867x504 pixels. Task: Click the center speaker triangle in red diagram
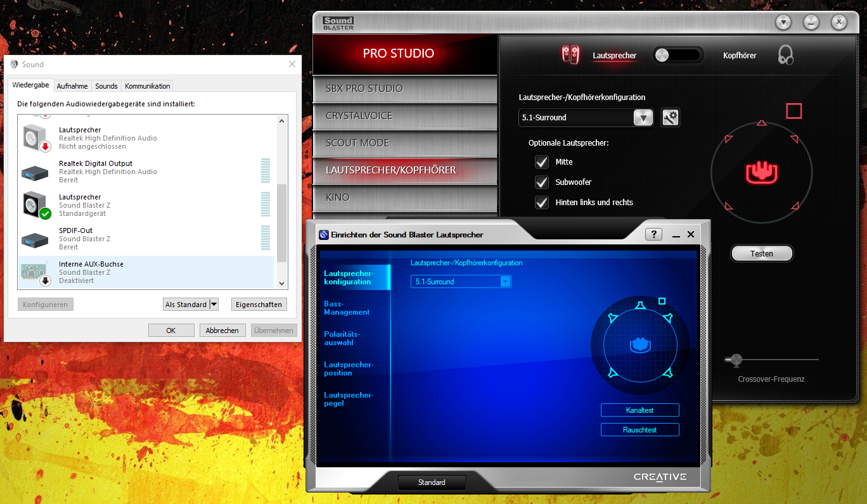pyautogui.click(x=762, y=123)
